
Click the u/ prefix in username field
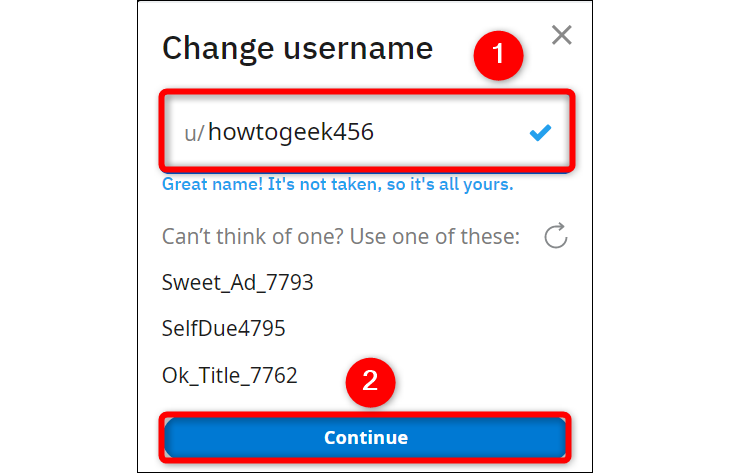(x=194, y=133)
